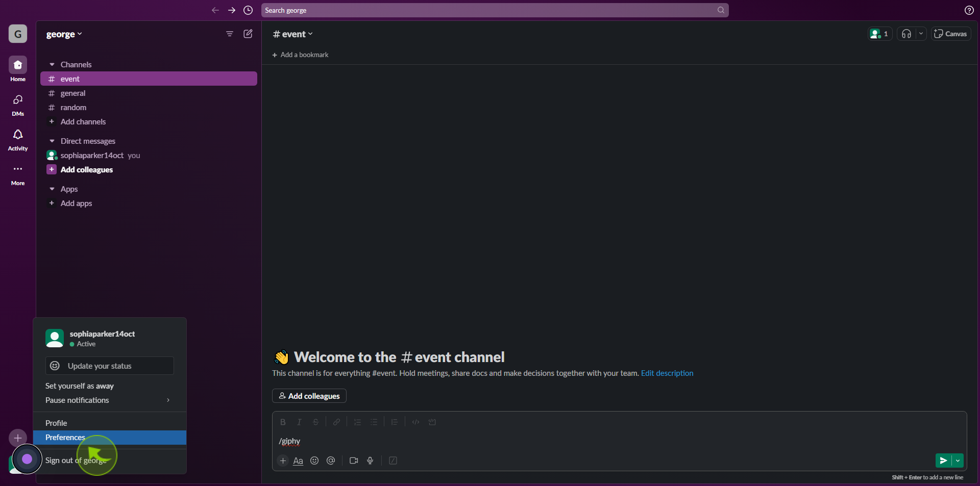Screen dimensions: 980x486
Task: Open the More sidebar menu
Action: click(18, 174)
